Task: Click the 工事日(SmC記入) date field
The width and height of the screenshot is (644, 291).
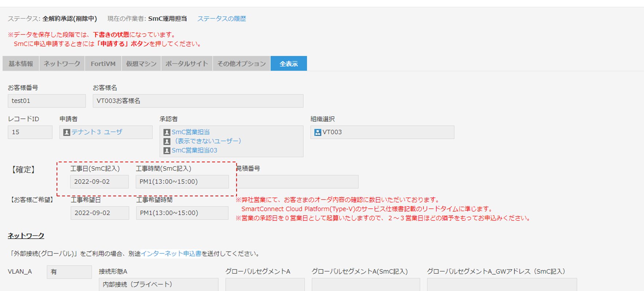Action: [x=99, y=182]
